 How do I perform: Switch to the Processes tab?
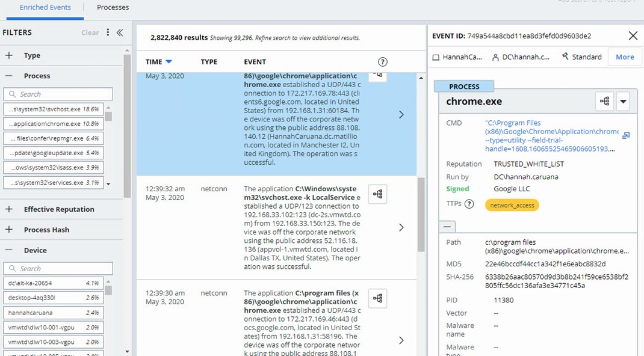point(113,7)
